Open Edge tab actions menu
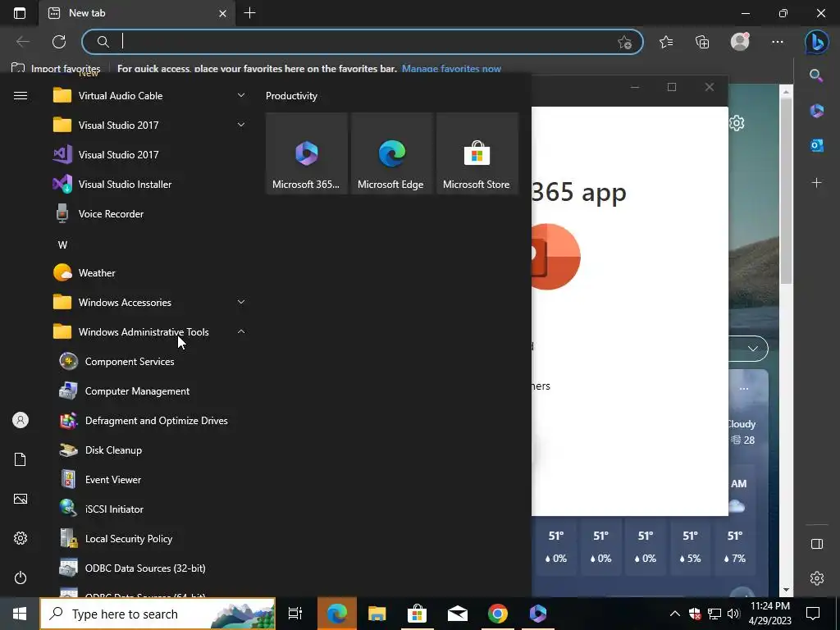 pos(20,13)
